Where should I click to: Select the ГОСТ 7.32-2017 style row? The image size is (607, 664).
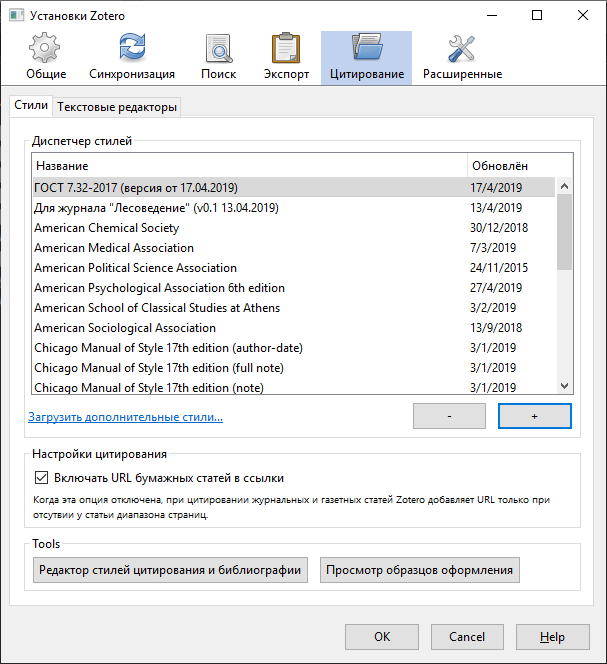point(294,188)
